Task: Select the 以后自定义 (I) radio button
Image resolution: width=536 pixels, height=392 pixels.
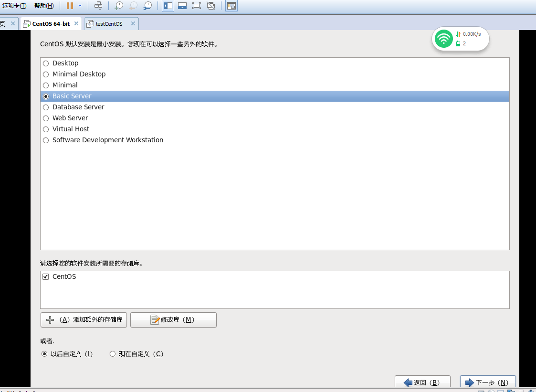Action: tap(44, 354)
